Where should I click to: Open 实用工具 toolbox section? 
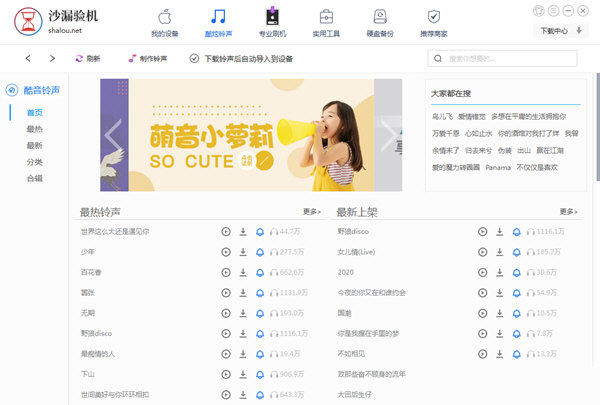326,22
